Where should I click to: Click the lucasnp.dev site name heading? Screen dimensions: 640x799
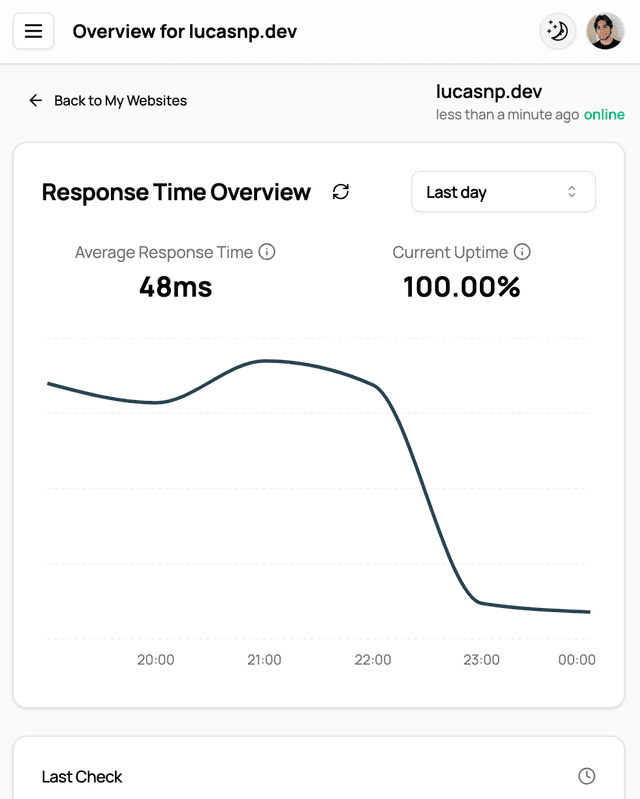coord(489,91)
